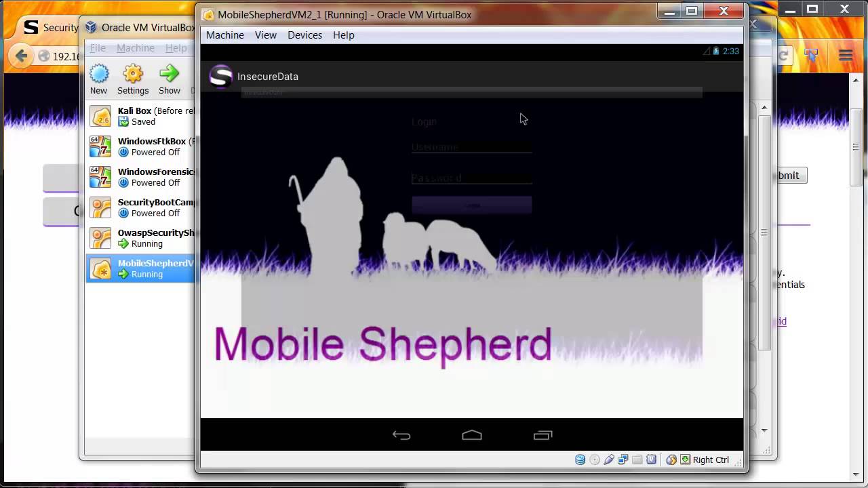Click the USB devices status icon

pos(609,460)
